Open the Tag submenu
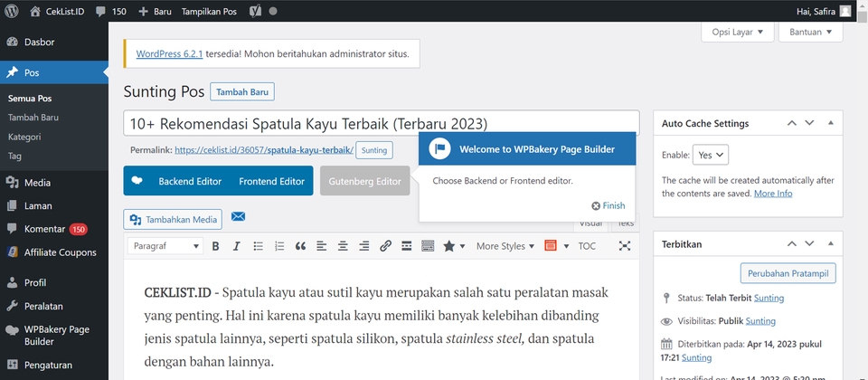The image size is (868, 380). tap(15, 157)
